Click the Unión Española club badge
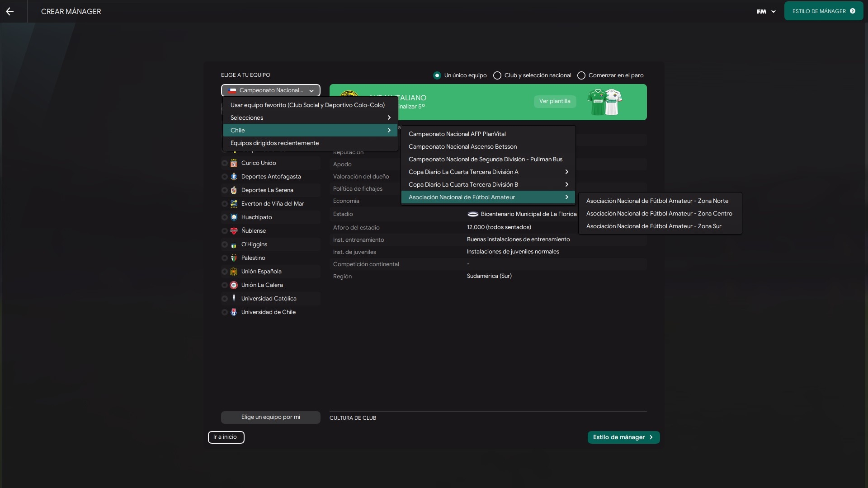The height and width of the screenshot is (488, 868). (x=234, y=272)
